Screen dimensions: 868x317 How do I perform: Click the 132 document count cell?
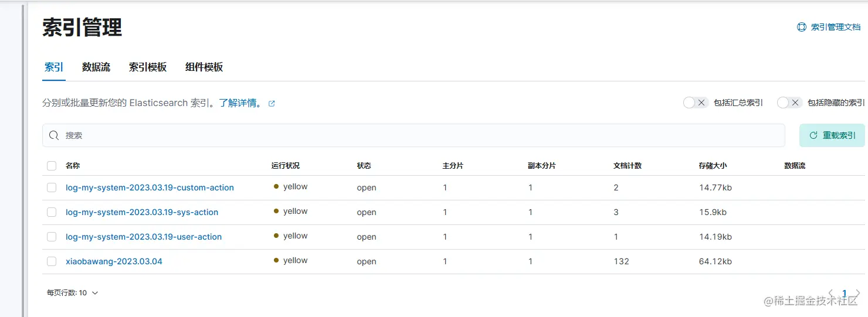[621, 261]
